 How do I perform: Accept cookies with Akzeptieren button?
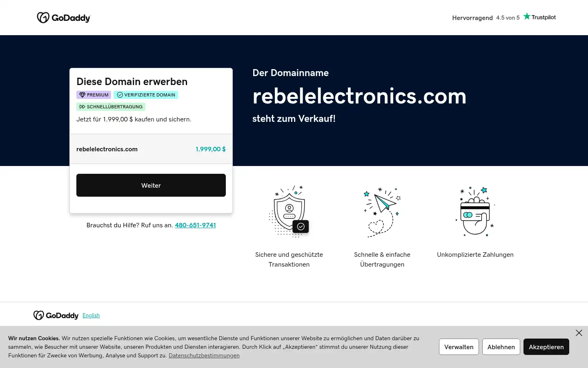click(x=546, y=347)
